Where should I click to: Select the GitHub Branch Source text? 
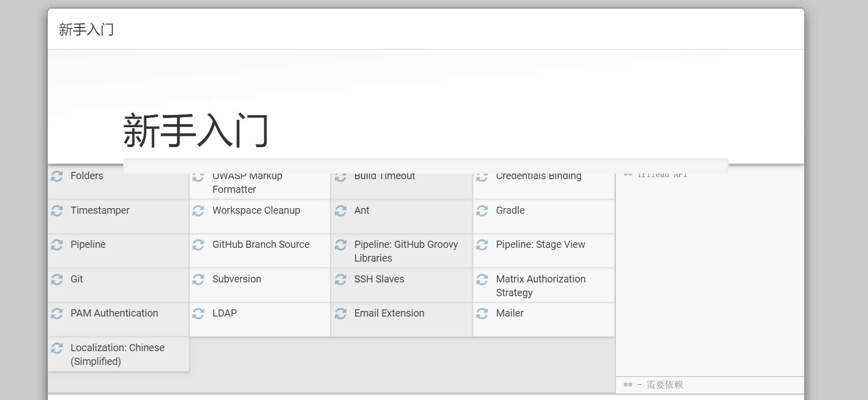pyautogui.click(x=261, y=244)
